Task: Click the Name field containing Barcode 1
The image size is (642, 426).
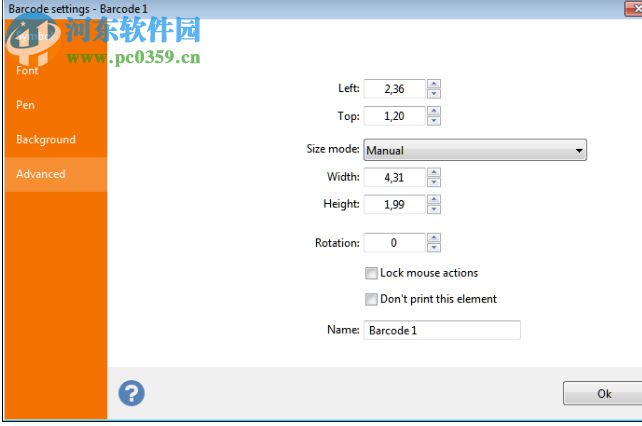Action: pyautogui.click(x=442, y=330)
